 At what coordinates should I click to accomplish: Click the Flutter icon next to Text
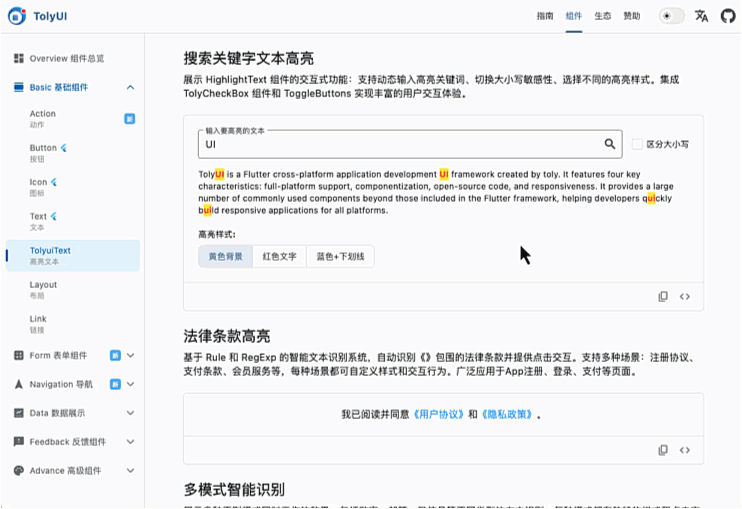(x=54, y=216)
